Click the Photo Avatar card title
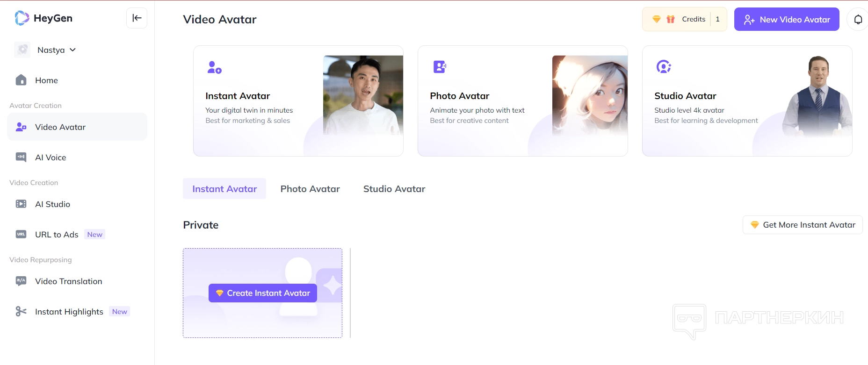 pos(460,96)
